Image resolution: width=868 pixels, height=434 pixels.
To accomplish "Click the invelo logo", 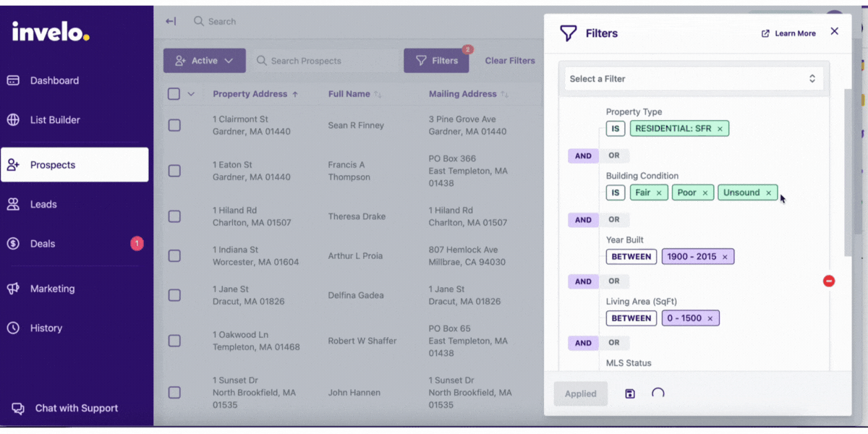I will [x=50, y=31].
